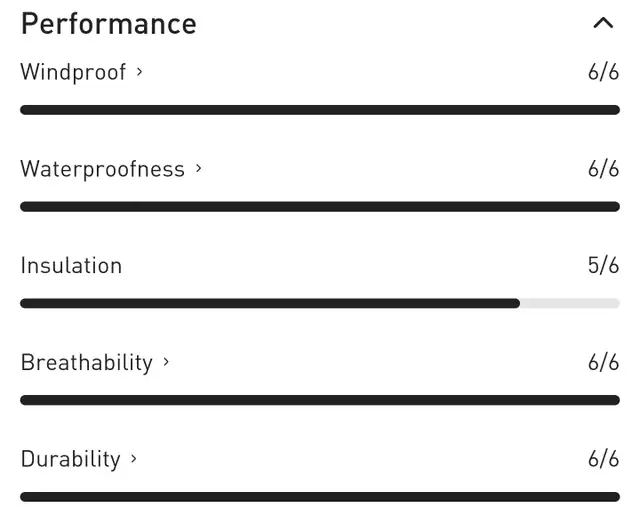Open the Breathability rating info
Screen dimensions: 640x524
pos(95,362)
